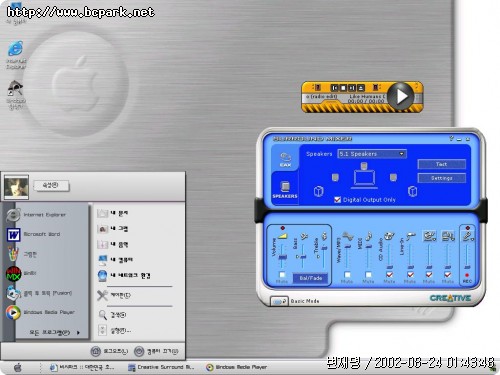
Task: Click the user picture thumbnail
Action: coord(16,187)
